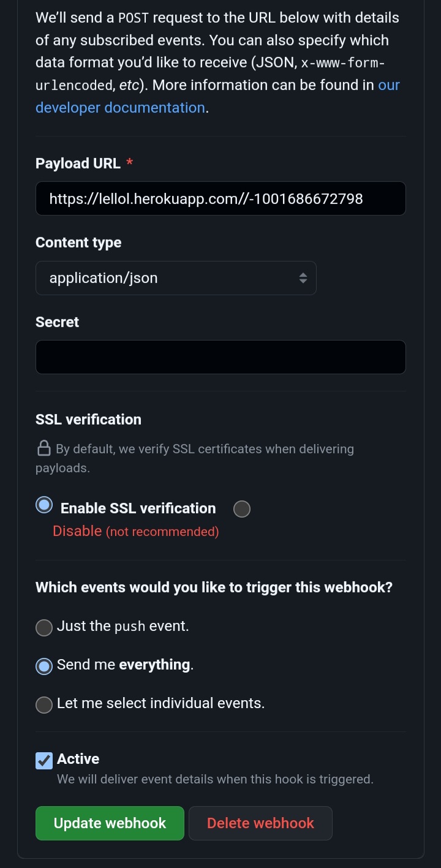Viewport: 441px width, 868px height.
Task: Click the up-down arrows in Content type select
Action: (x=303, y=278)
